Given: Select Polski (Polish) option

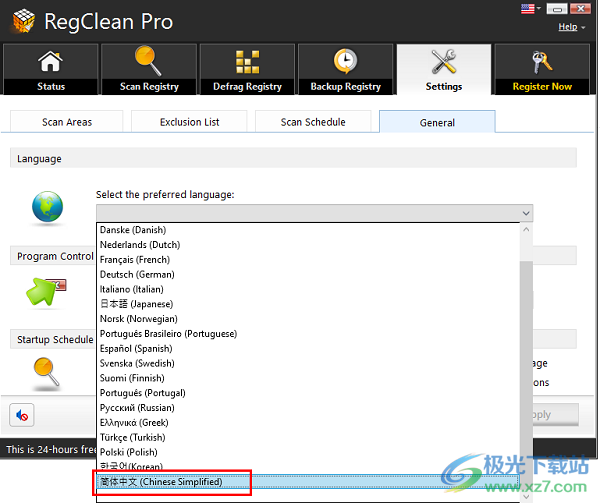Looking at the screenshot, I should click(x=308, y=453).
